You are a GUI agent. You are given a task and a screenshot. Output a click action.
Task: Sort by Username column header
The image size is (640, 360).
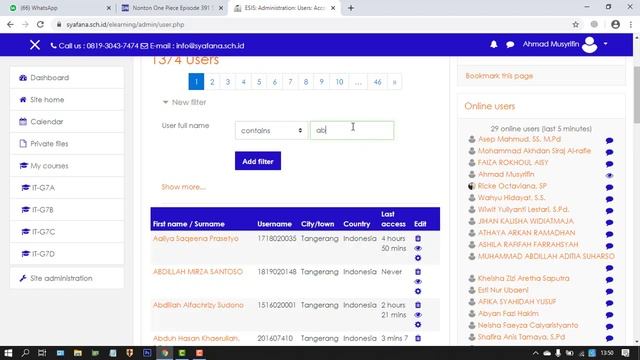(x=274, y=224)
